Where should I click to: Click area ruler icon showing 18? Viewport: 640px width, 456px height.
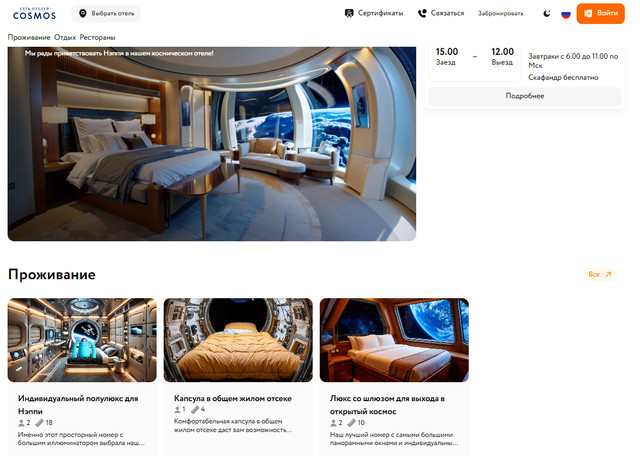[x=39, y=423]
